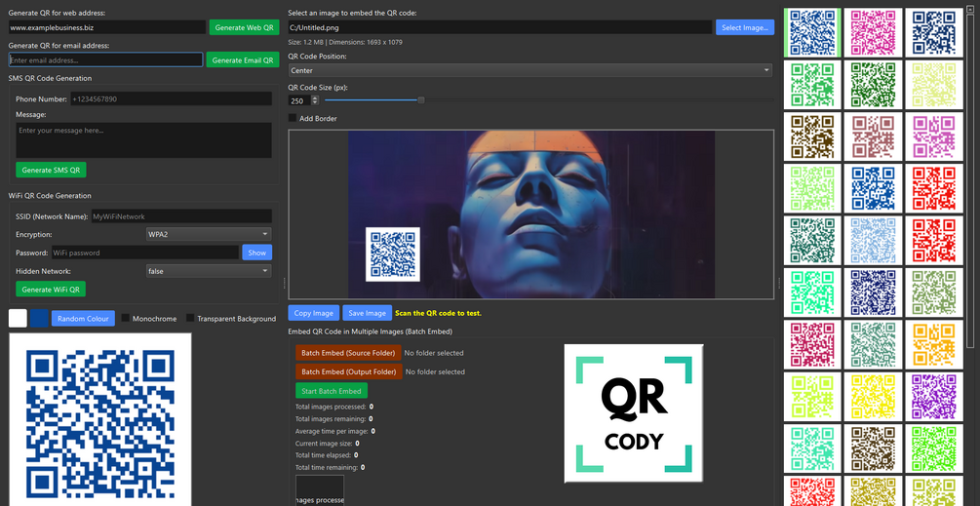This screenshot has height=506, width=980.
Task: Open the blue foreground colour swatch
Action: pos(39,318)
